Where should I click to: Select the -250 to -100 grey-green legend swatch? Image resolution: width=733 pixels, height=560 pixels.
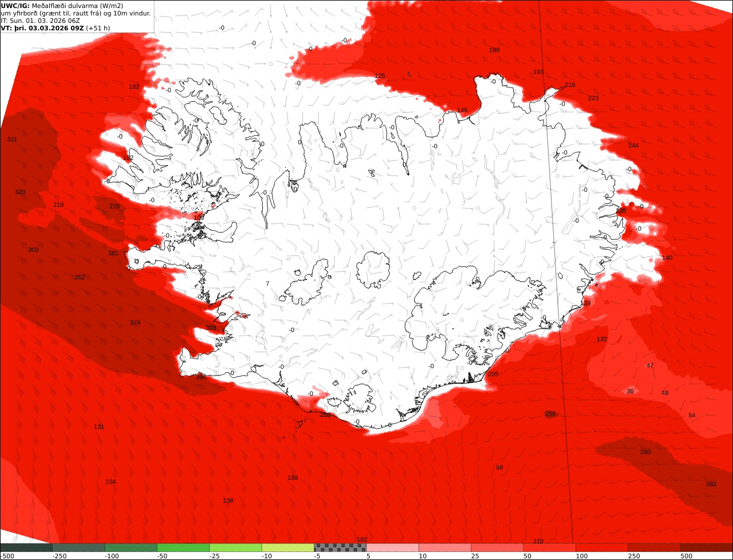pyautogui.click(x=78, y=547)
